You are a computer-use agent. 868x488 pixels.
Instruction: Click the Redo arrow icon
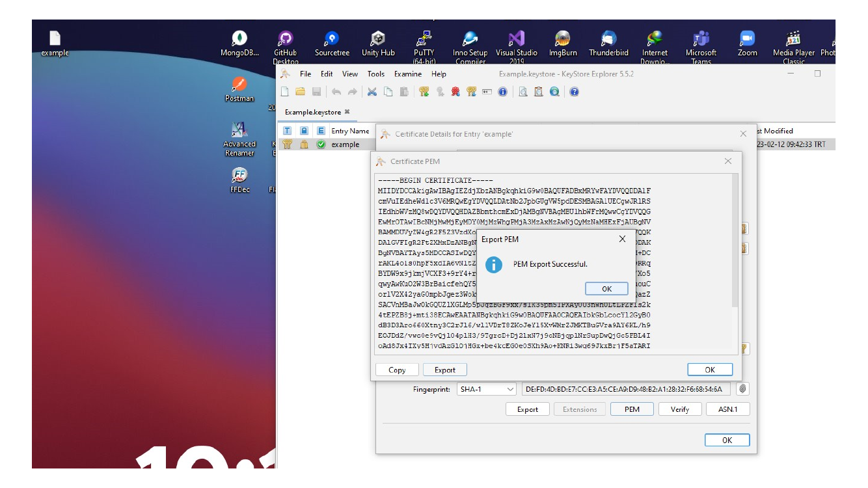tap(352, 92)
